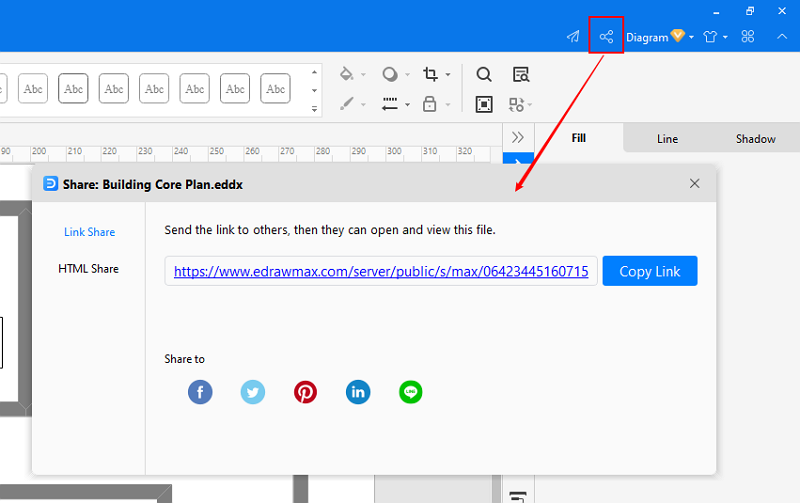Collapse the ribbon with the up chevron

782,36
